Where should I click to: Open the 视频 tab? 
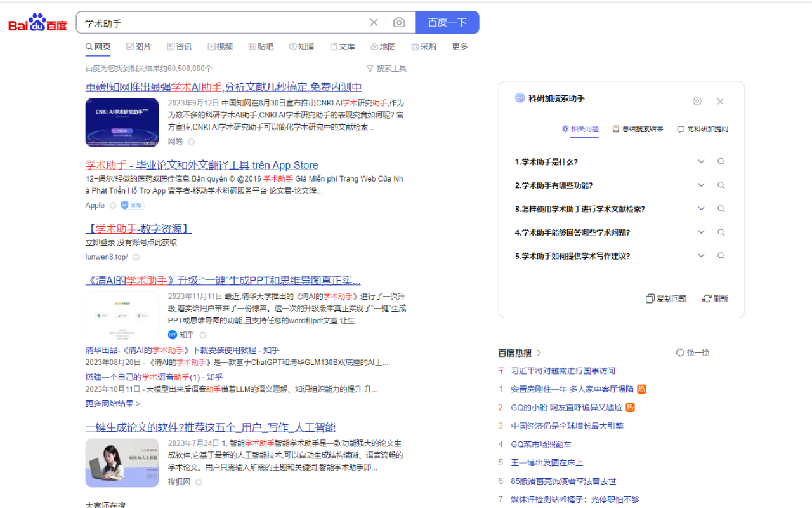click(x=220, y=46)
